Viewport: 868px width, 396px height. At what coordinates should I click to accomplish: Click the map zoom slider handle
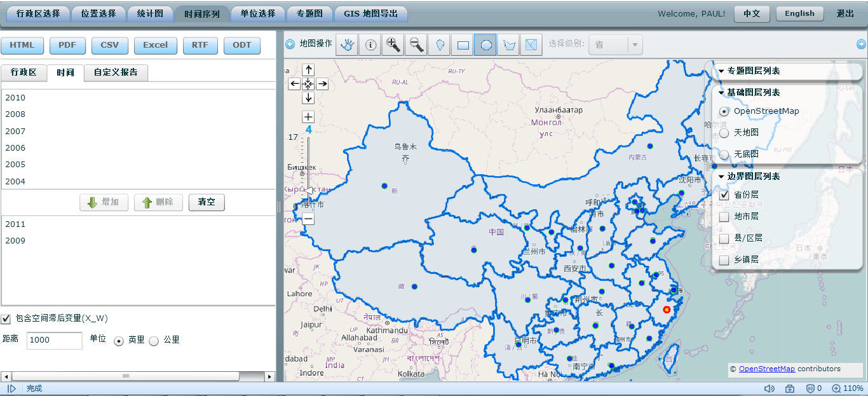(x=309, y=189)
